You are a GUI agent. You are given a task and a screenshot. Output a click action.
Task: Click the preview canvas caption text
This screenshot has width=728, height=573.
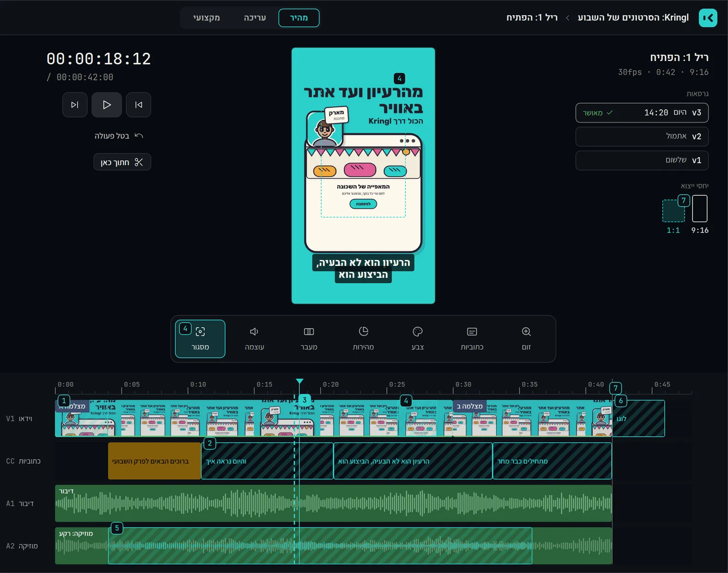point(363,269)
